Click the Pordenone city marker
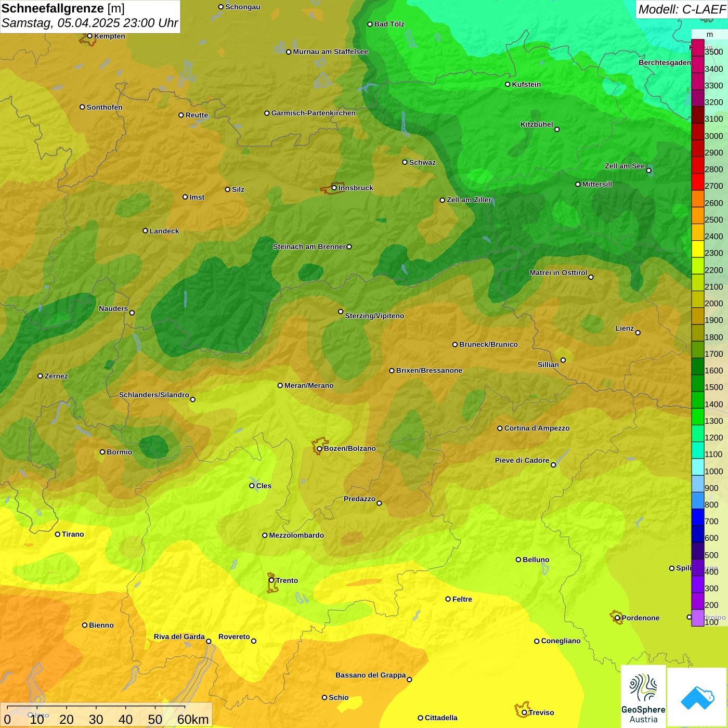 click(617, 618)
